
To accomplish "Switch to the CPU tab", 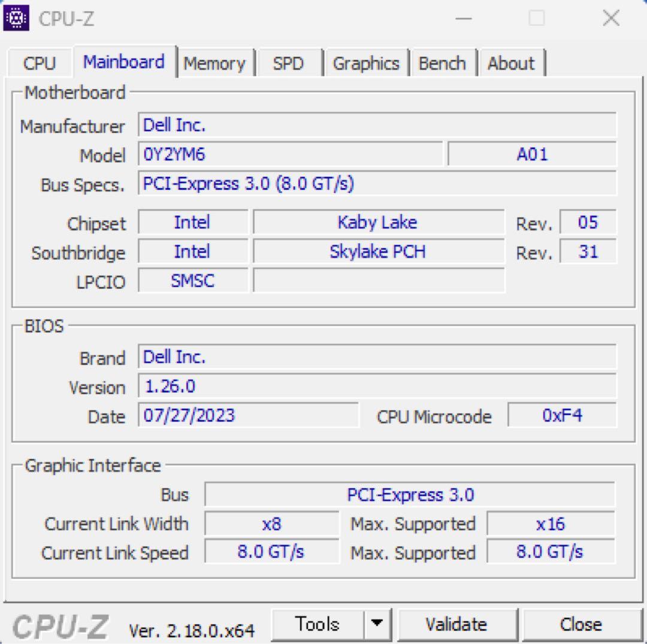I will pyautogui.click(x=39, y=62).
